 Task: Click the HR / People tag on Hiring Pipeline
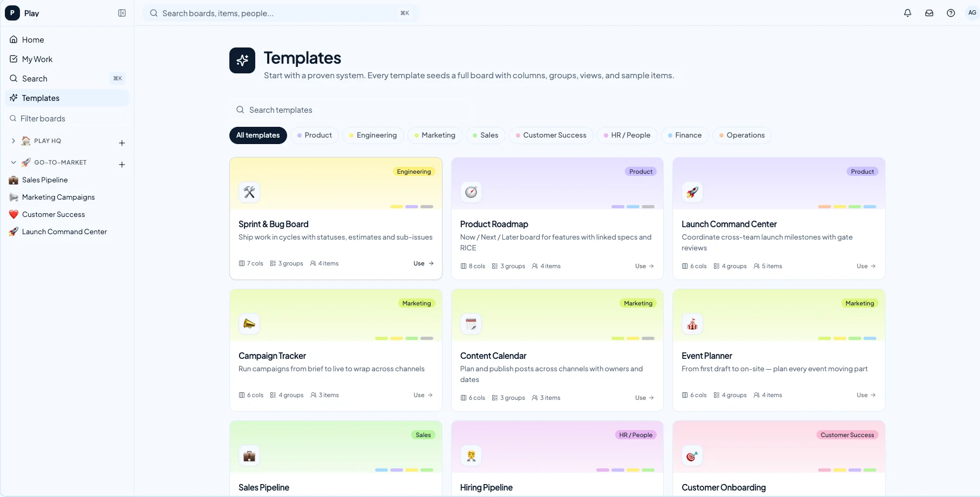point(636,435)
